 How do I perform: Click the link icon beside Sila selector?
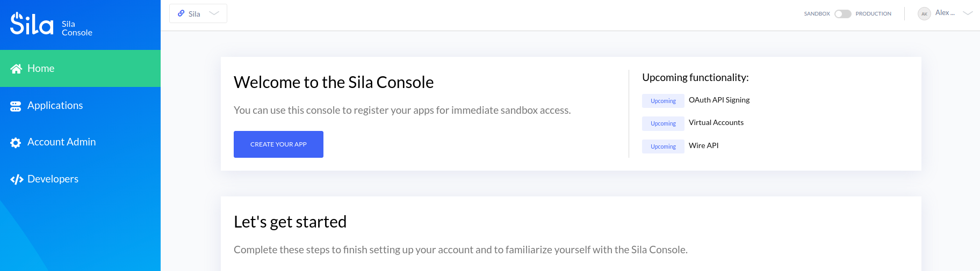(181, 13)
